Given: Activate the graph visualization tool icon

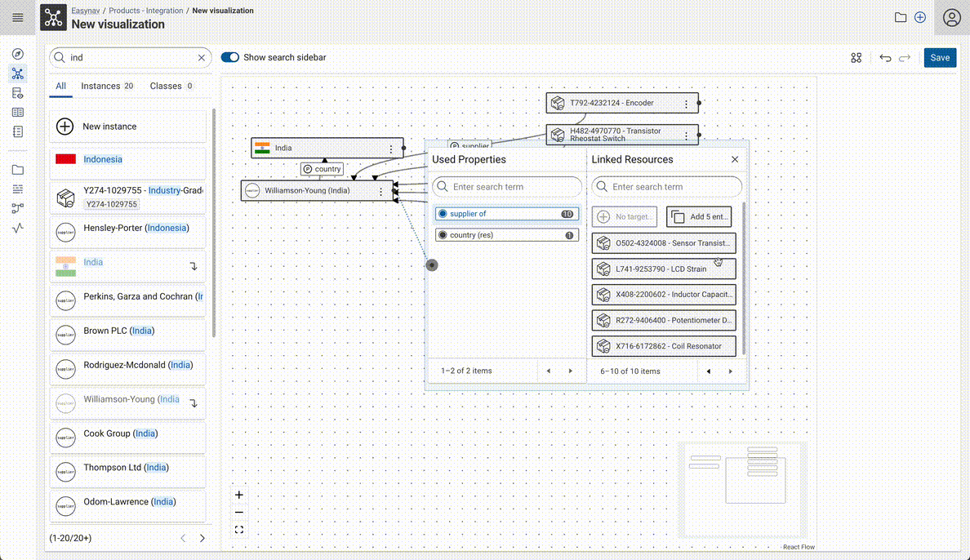Looking at the screenshot, I should [x=17, y=73].
